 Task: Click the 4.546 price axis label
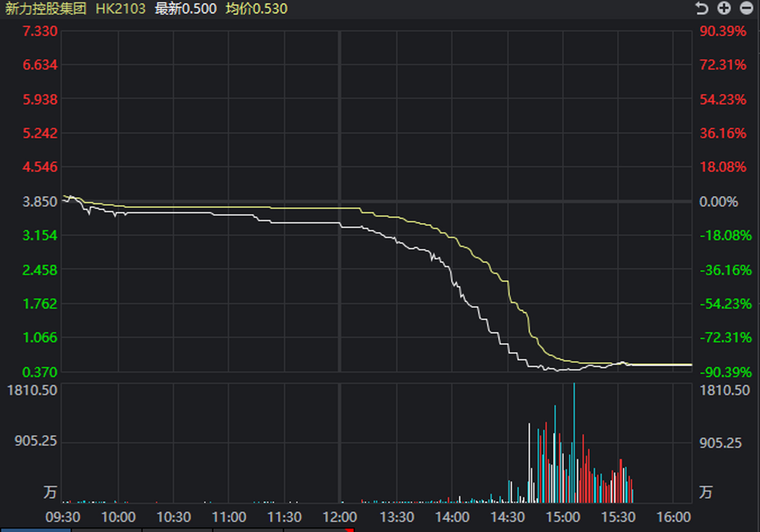pyautogui.click(x=40, y=167)
